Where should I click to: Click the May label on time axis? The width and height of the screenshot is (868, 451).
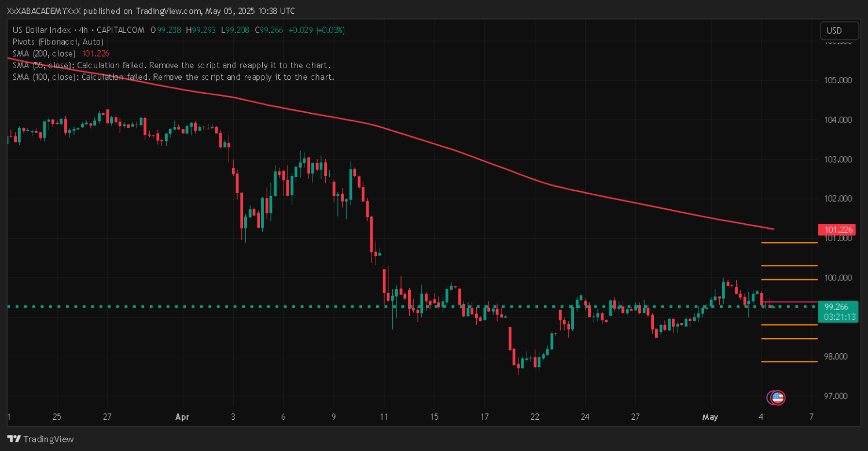(709, 417)
